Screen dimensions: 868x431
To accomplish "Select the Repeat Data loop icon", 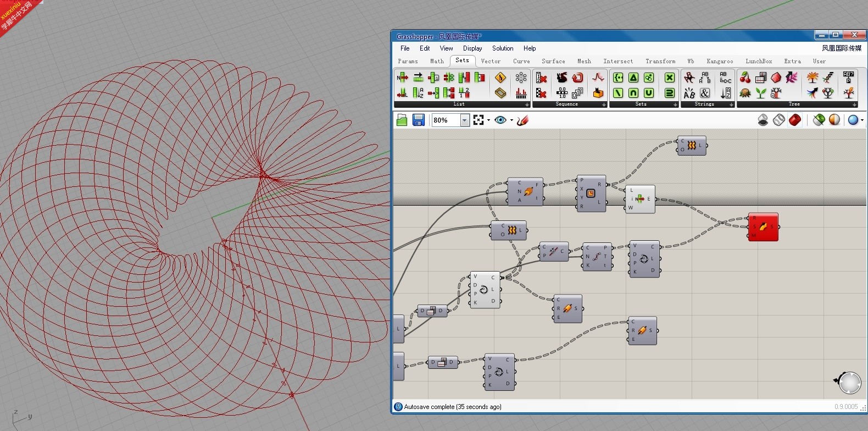I will [x=577, y=78].
